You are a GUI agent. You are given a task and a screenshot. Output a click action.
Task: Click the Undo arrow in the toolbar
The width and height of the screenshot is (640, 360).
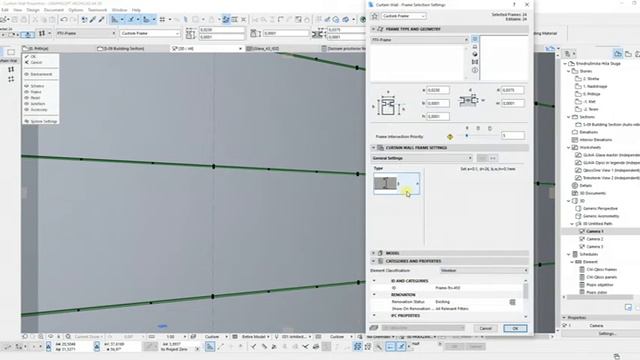point(64,20)
